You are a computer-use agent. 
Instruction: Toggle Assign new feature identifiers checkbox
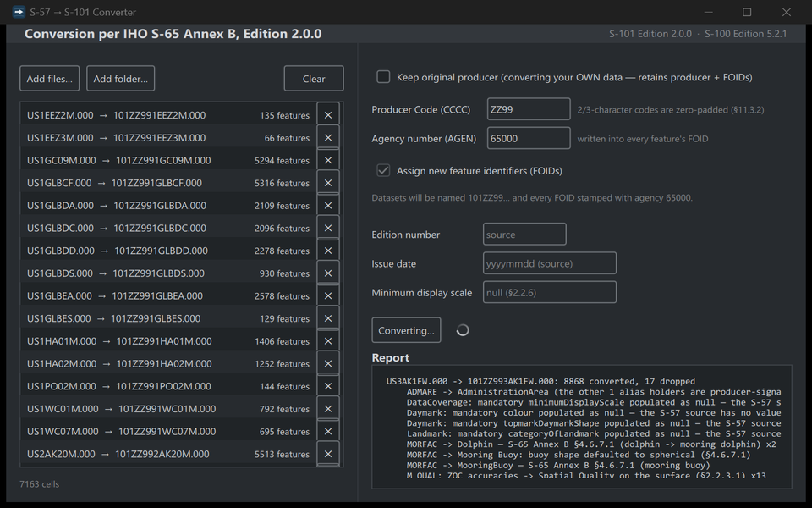tap(383, 170)
